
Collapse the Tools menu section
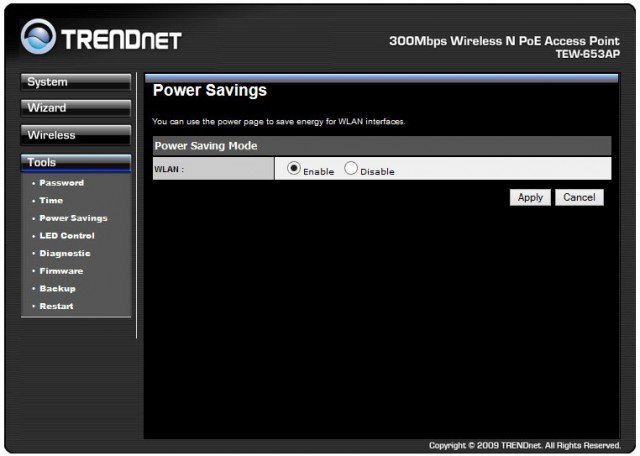tap(75, 162)
